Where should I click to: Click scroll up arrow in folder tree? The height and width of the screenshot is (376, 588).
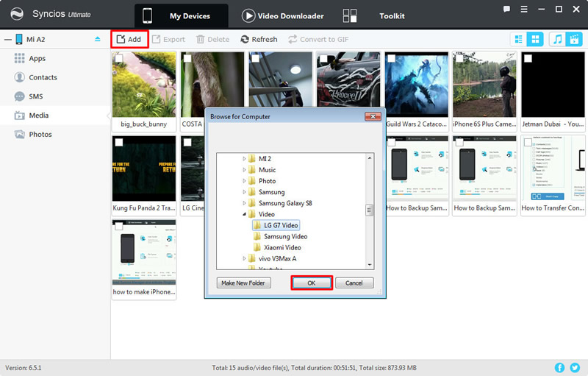tap(370, 158)
